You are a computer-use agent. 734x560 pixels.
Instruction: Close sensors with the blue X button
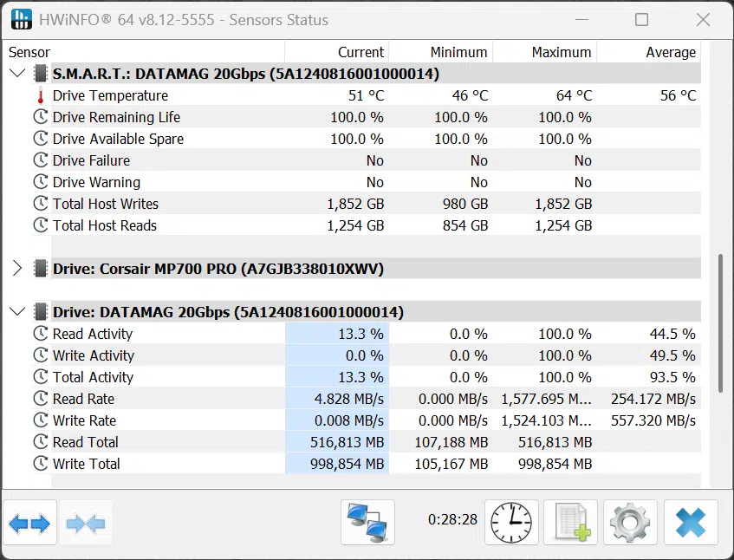click(x=691, y=523)
